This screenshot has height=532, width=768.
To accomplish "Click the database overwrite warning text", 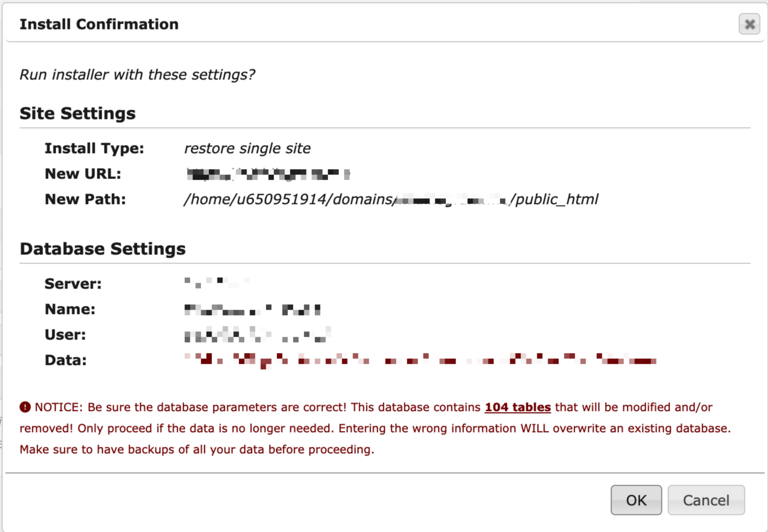I will [375, 428].
